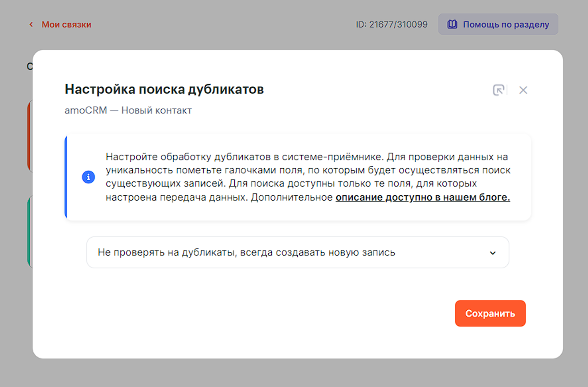This screenshot has width=588, height=387.
Task: Click the blue accent bar of the info box
Action: (x=66, y=177)
